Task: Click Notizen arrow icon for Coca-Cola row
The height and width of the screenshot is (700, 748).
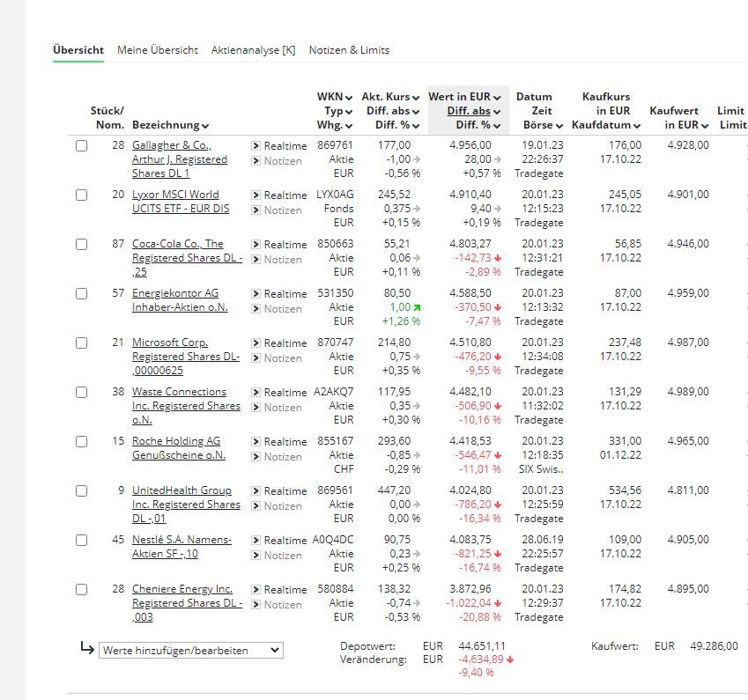Action: (256, 260)
